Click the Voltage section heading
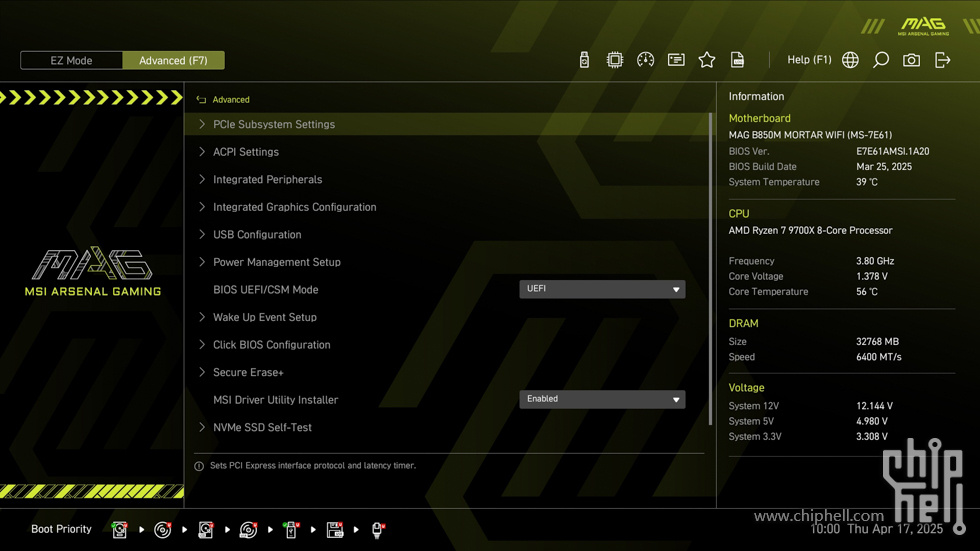Viewport: 980px width, 551px height. (746, 388)
